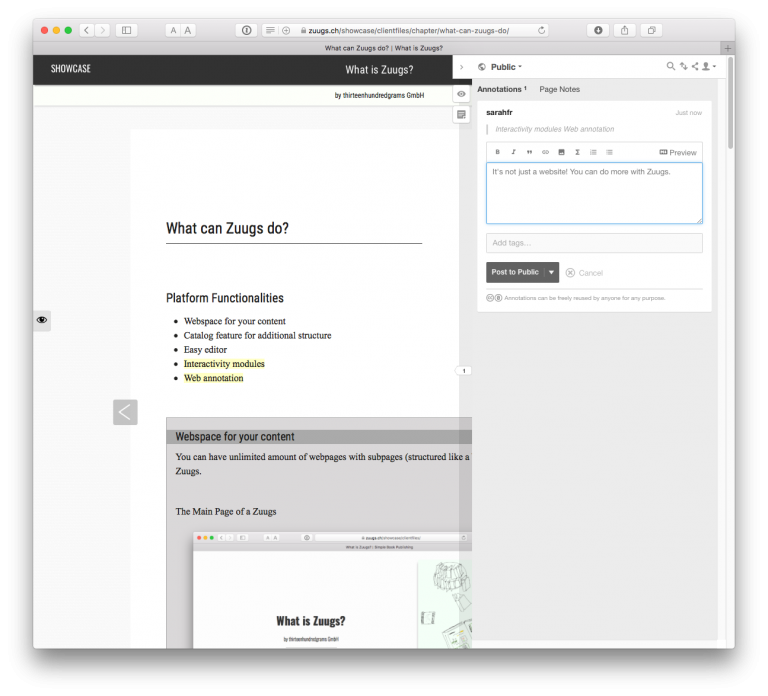Screen dimensions: 768x696
Task: Open the user account menu
Action: 708,67
